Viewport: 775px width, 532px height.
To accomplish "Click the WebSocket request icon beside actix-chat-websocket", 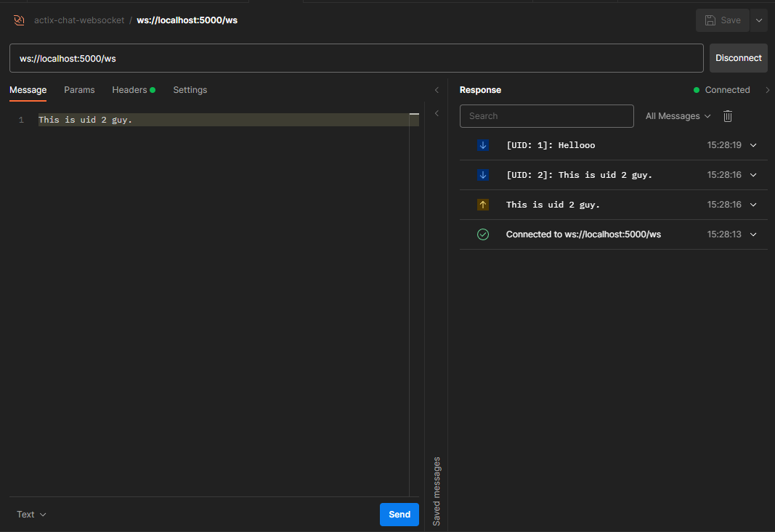I will pos(19,20).
